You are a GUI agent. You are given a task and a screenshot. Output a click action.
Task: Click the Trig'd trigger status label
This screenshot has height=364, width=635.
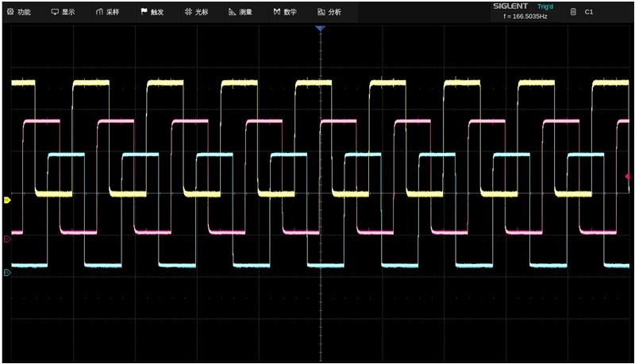tap(546, 6)
